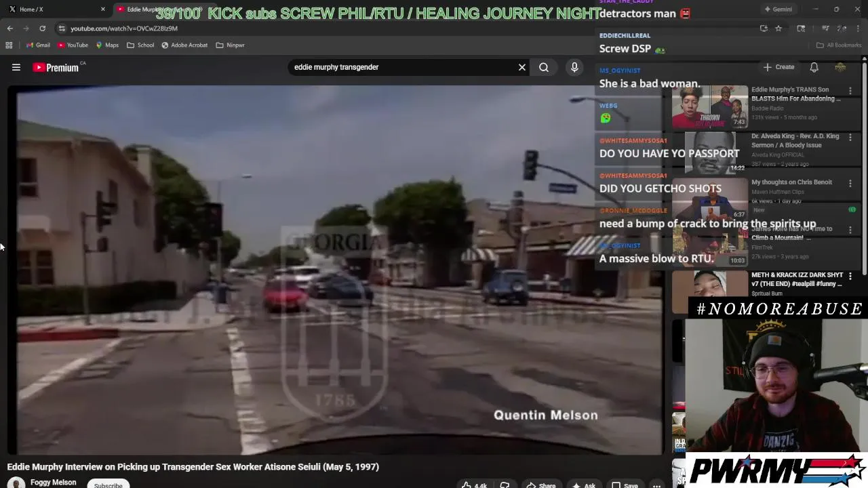Start voice search with the microphone
Image resolution: width=868 pixels, height=488 pixels.
point(574,67)
